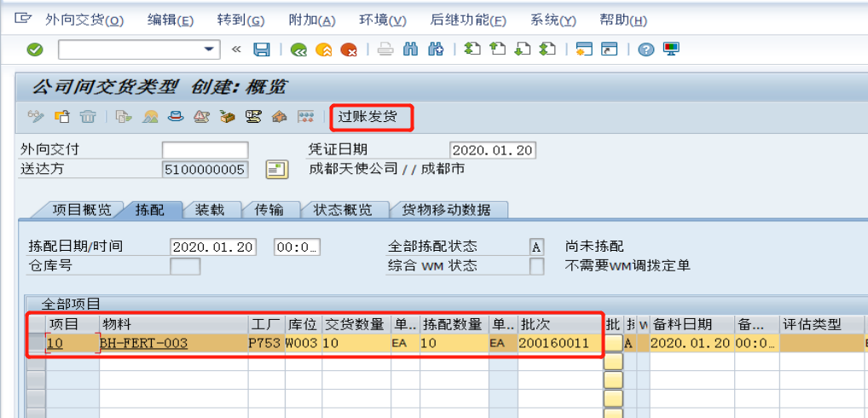Open the 附加(A) menu
Screen dimensions: 868x418
pyautogui.click(x=312, y=20)
